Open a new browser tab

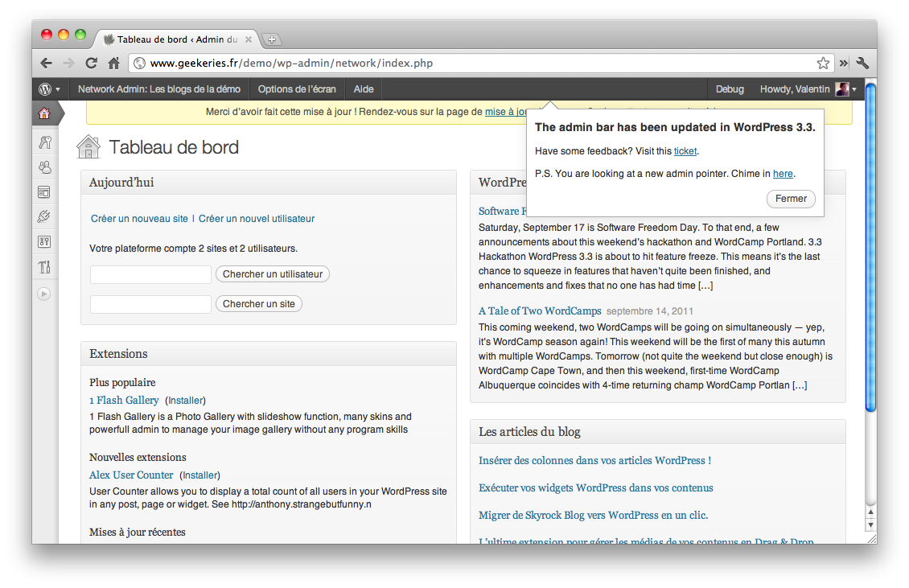pyautogui.click(x=271, y=39)
